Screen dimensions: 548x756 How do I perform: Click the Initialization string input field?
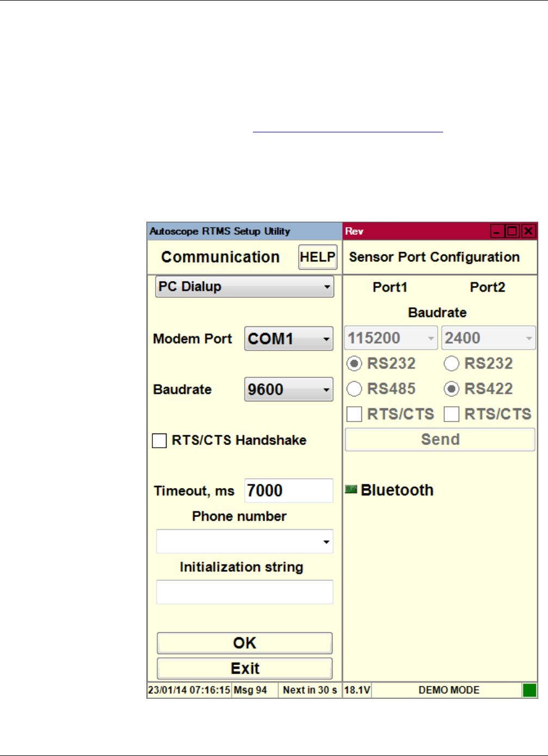click(244, 592)
